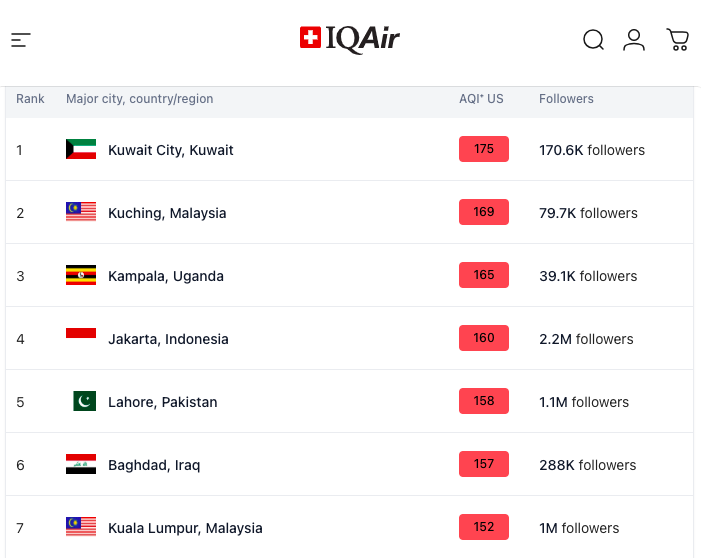
Task: Open Kuala Lumpur, Malaysia page
Action: [x=185, y=528]
